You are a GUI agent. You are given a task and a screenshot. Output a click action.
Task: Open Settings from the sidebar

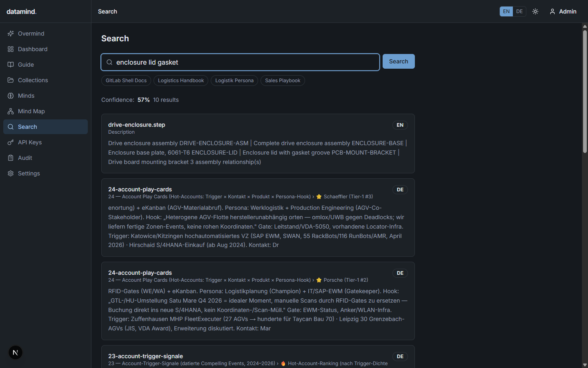click(x=45, y=173)
